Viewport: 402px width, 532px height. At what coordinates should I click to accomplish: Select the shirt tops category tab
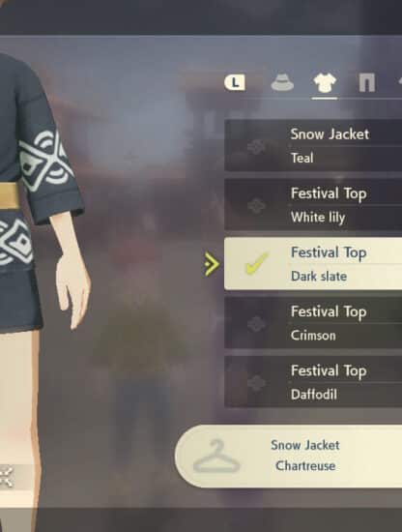[x=325, y=83]
